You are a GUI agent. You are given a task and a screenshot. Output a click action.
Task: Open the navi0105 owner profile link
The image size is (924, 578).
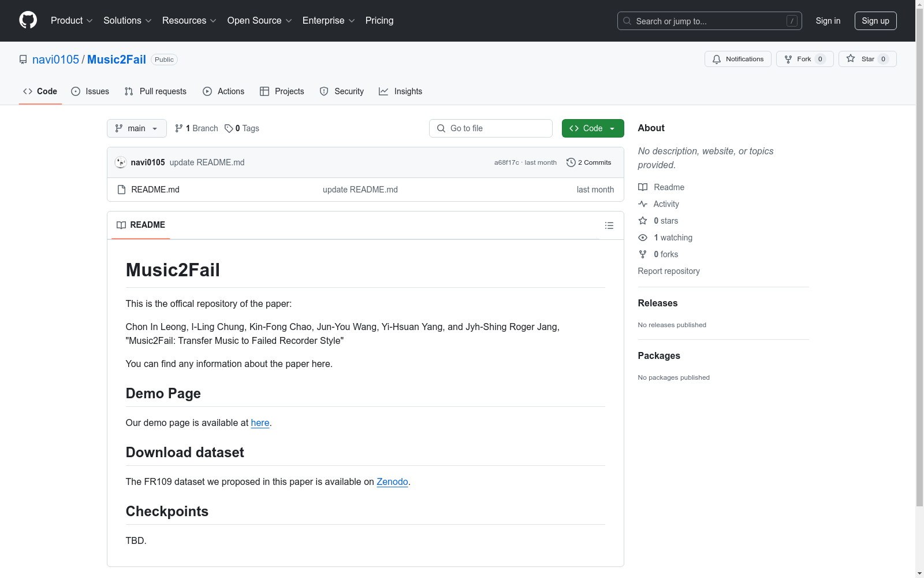point(55,60)
